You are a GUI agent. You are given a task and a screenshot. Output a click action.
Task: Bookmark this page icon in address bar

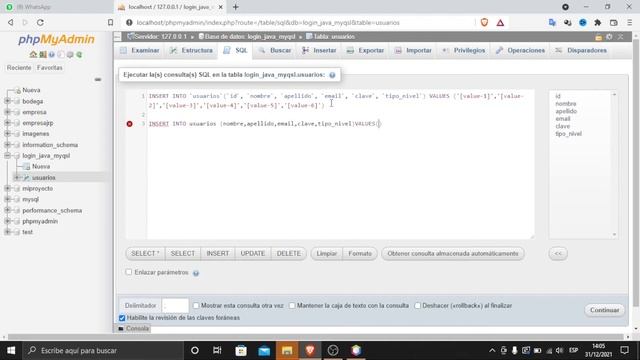coord(110,22)
